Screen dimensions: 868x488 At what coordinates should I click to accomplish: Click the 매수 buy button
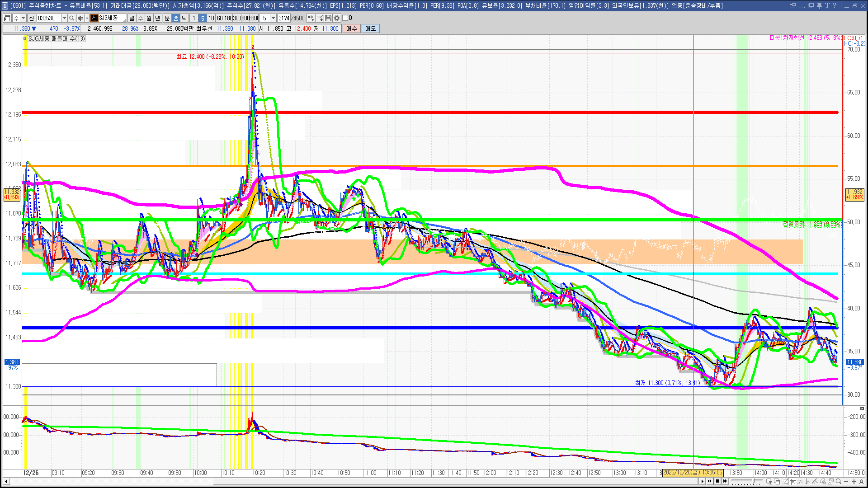tap(352, 28)
